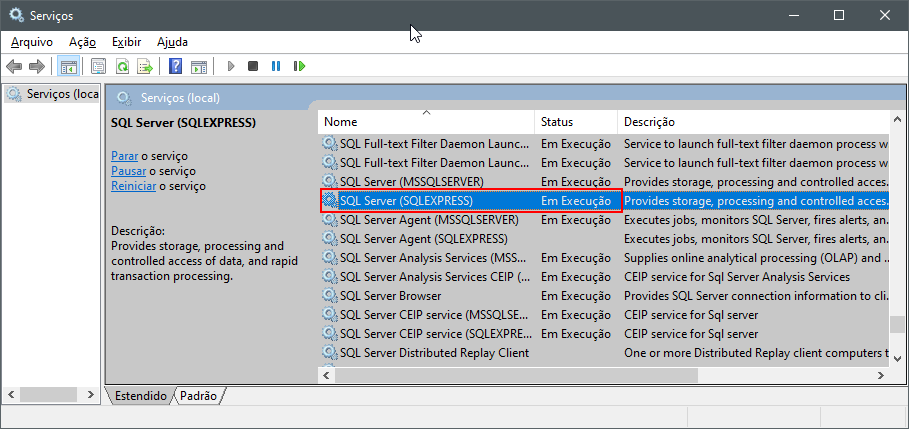909x429 pixels.
Task: Toggle the show/hide console tree icon
Action: coord(68,66)
